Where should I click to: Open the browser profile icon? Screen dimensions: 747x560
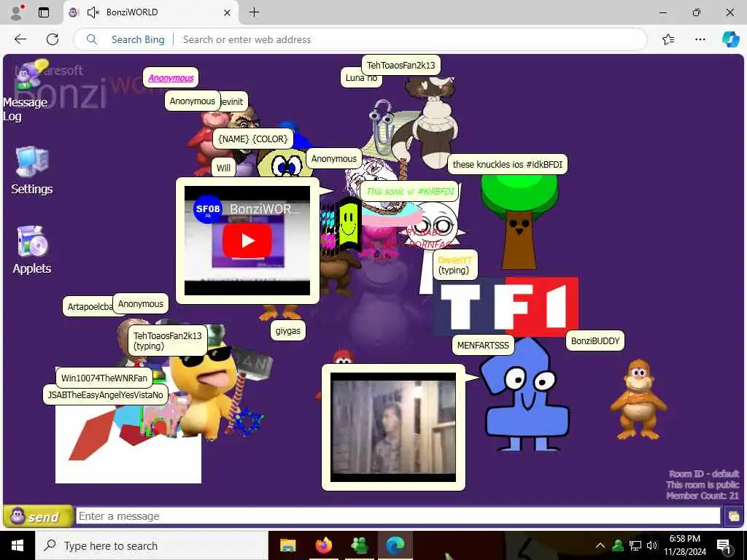(17, 12)
